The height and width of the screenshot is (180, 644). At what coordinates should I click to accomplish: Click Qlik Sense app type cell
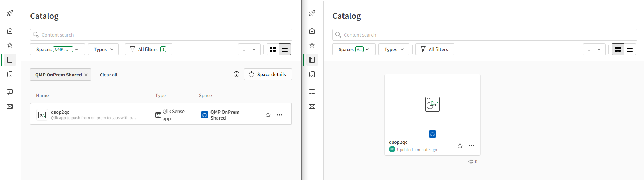point(170,115)
